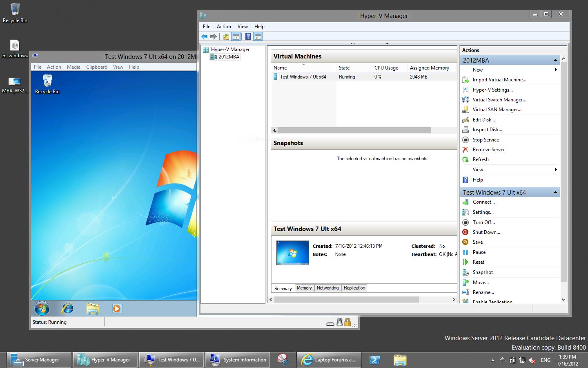The image size is (588, 368).
Task: Collapse Test Windows 7 Ult x64 actions section
Action: [x=555, y=192]
